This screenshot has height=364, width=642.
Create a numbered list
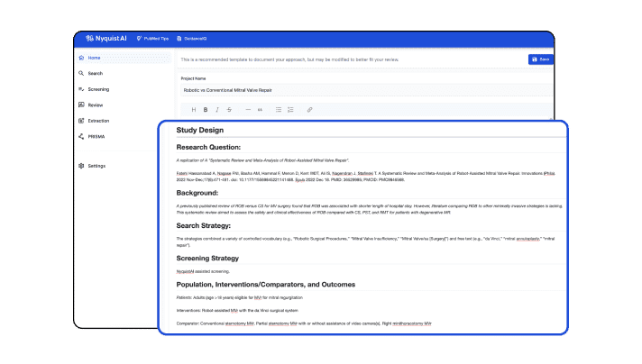click(x=290, y=110)
